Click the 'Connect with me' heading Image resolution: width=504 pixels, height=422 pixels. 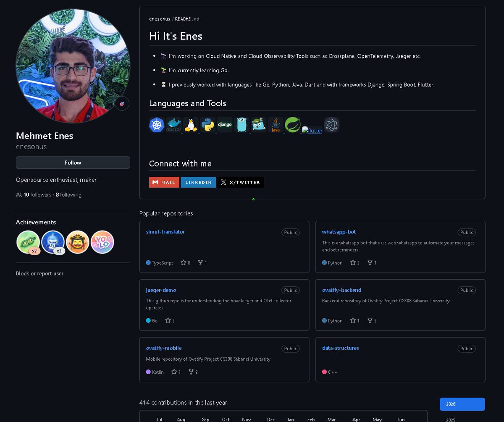180,163
